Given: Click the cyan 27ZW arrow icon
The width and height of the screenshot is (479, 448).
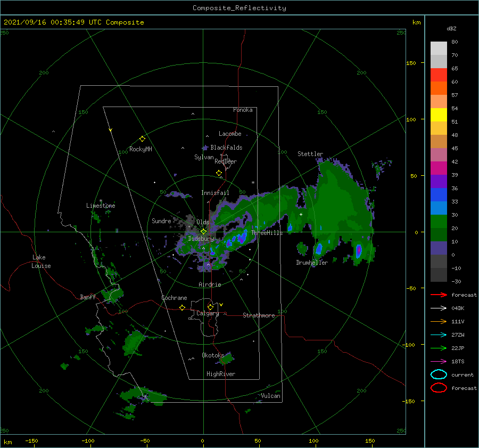Looking at the screenshot, I should (439, 335).
